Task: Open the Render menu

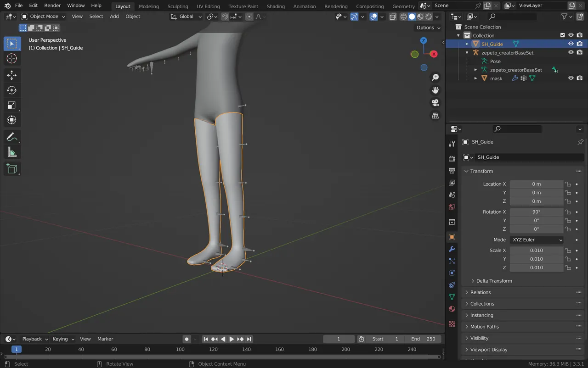Action: pos(52,6)
